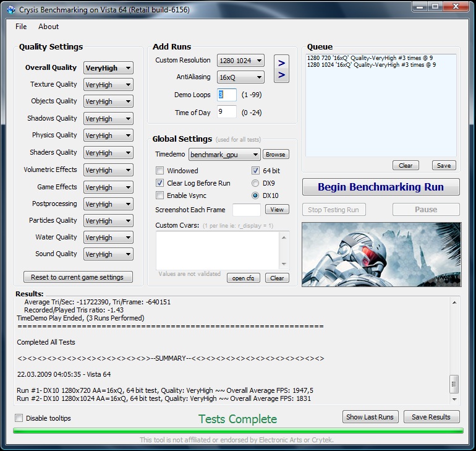Expand the Sound Quality dropdown
The height and width of the screenshot is (451, 476).
(108, 254)
